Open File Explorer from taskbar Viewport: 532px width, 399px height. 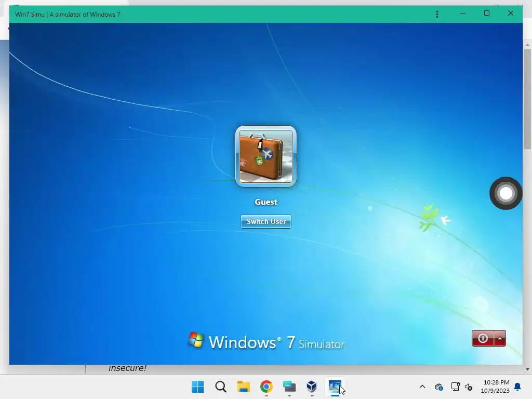243,387
